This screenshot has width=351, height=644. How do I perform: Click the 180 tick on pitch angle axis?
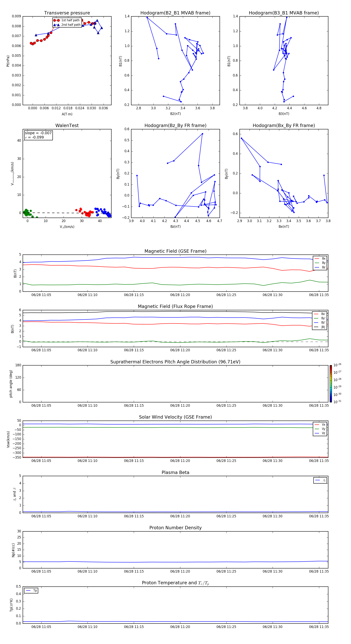[18, 365]
